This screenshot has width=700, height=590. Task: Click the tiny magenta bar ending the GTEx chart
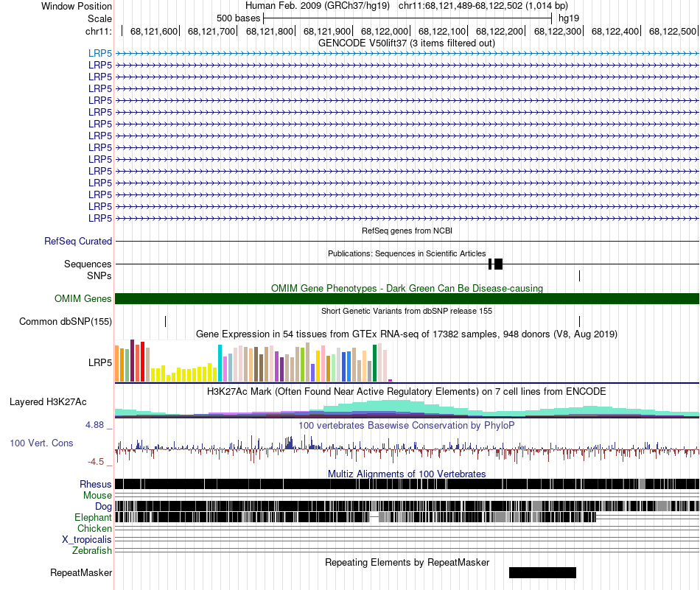tap(391, 380)
